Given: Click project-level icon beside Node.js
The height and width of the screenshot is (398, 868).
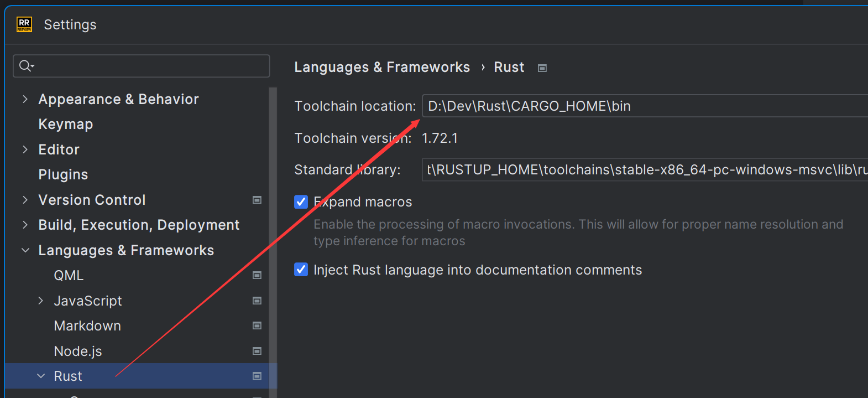Looking at the screenshot, I should (x=257, y=351).
